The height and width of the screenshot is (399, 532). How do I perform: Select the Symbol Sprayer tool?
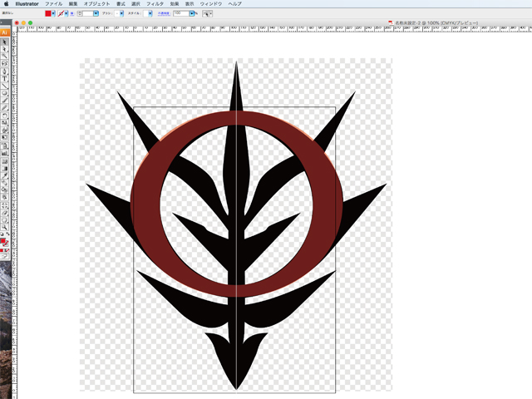click(5, 146)
